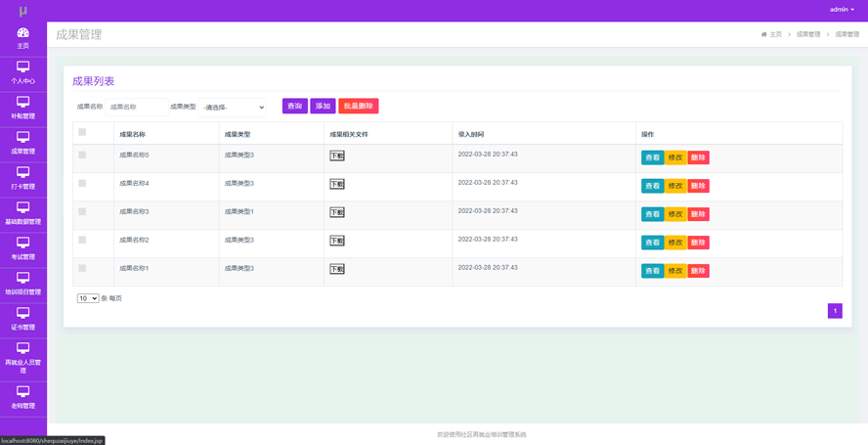
Task: Tick the checkbox for 成果名称2 row
Action: [x=82, y=240]
